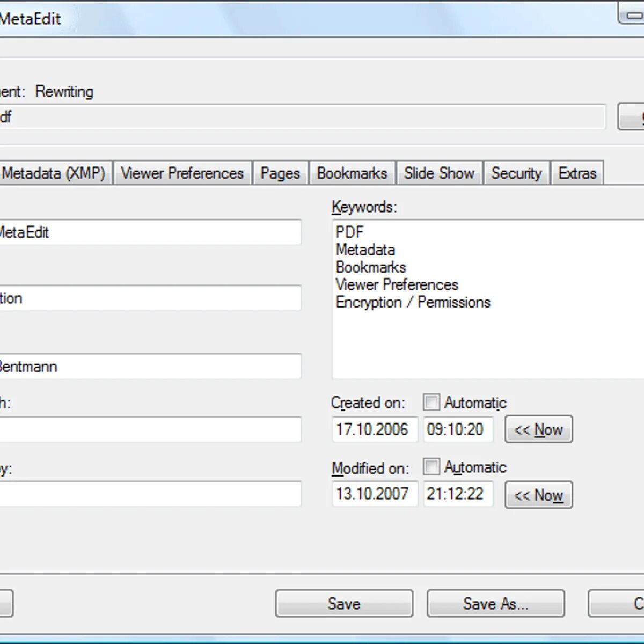Select the keyword 'PDF'
The image size is (644, 644).
(x=350, y=232)
